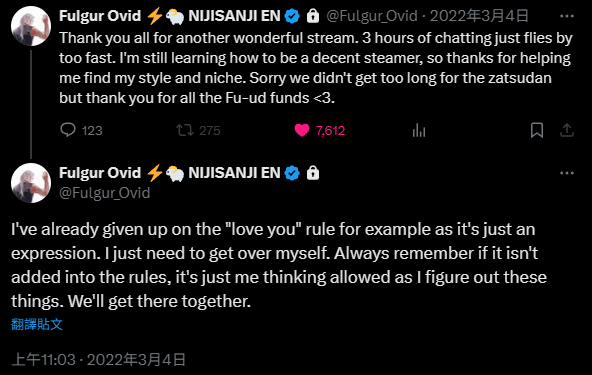The image size is (592, 375).
Task: Open second tweet's profile avatar
Action: tap(31, 183)
